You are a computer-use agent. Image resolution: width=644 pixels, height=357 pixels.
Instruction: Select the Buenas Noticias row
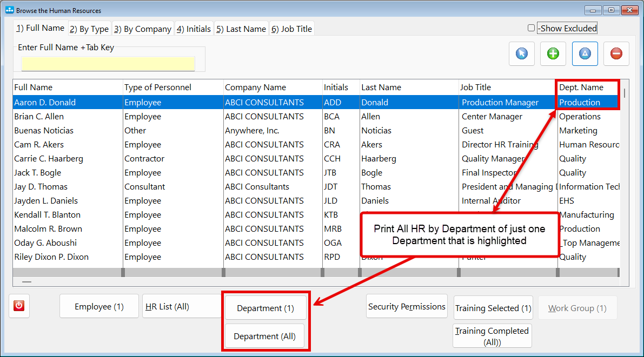pyautogui.click(x=315, y=131)
